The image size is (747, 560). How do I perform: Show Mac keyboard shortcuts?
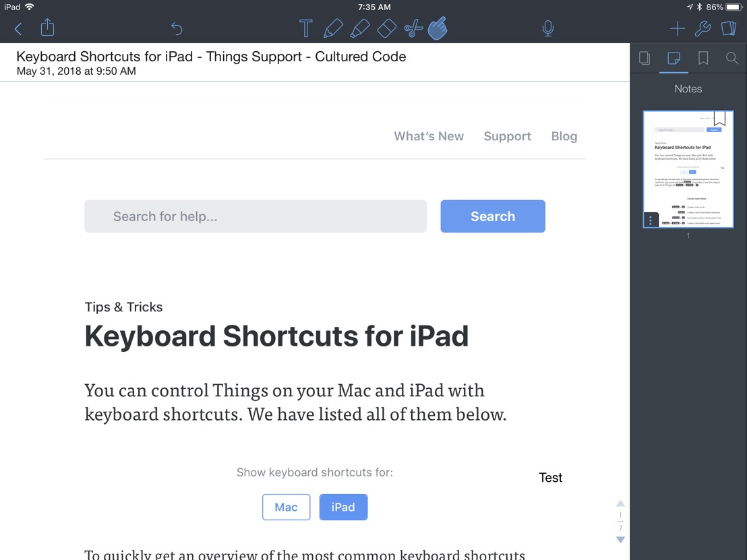pyautogui.click(x=286, y=507)
